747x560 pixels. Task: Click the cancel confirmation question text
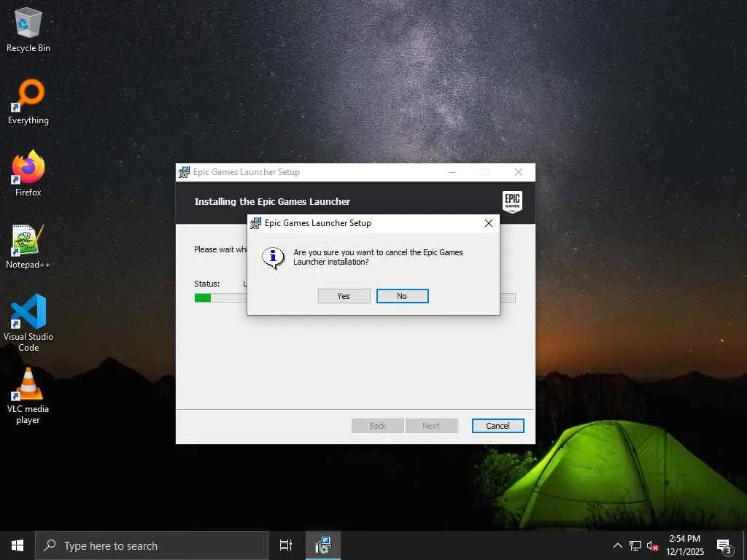tap(378, 257)
